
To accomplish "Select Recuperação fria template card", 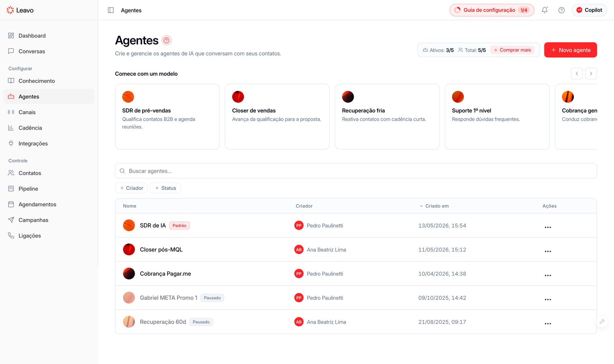I will click(x=387, y=117).
